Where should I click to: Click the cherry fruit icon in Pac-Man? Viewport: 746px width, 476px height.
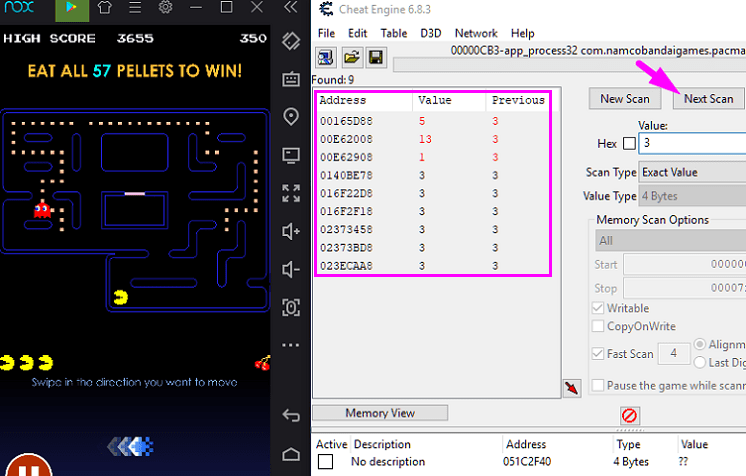click(262, 364)
